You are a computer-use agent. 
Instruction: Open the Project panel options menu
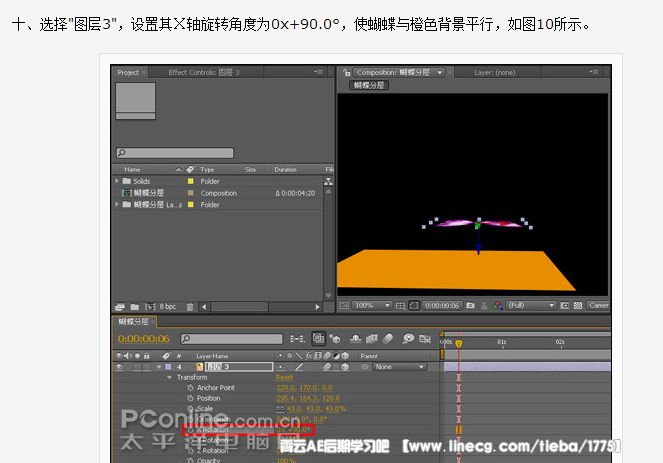coord(318,72)
